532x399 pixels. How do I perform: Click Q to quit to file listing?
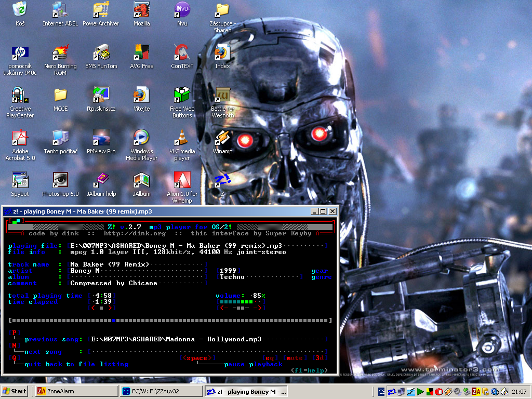point(15,358)
